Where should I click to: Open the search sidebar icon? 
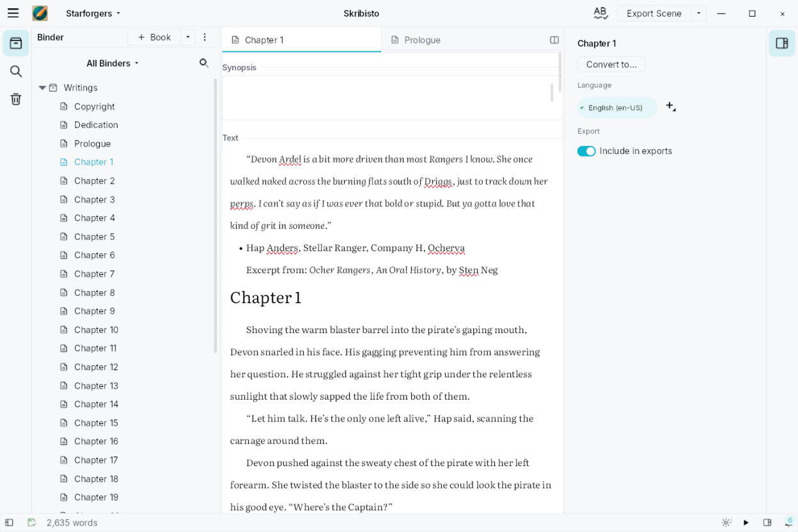[x=16, y=71]
